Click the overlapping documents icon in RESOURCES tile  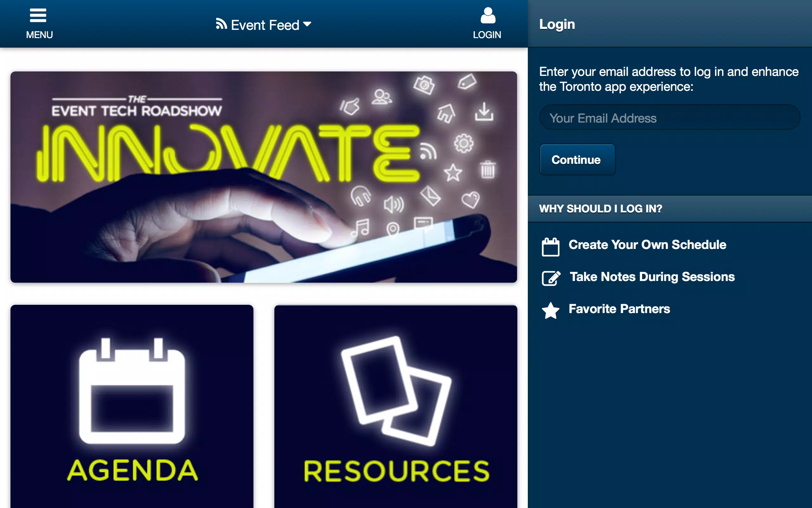(396, 391)
